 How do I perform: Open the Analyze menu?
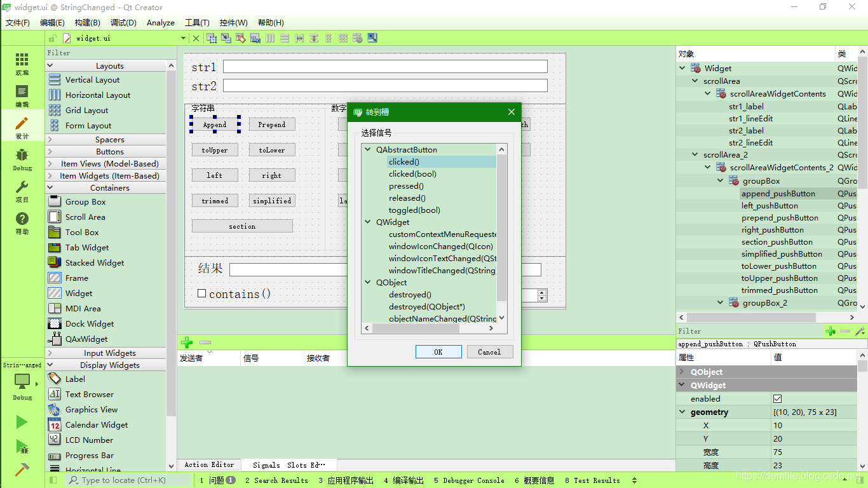161,23
